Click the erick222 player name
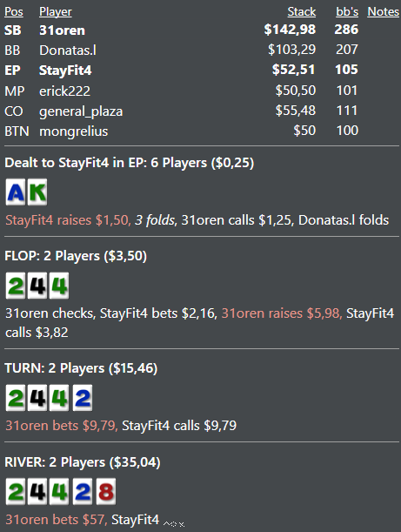401x532 pixels. tap(64, 91)
